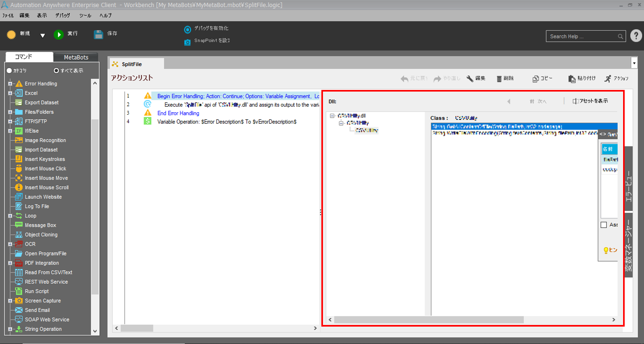Open the ファイル menu
Image resolution: width=644 pixels, height=344 pixels.
(8, 15)
